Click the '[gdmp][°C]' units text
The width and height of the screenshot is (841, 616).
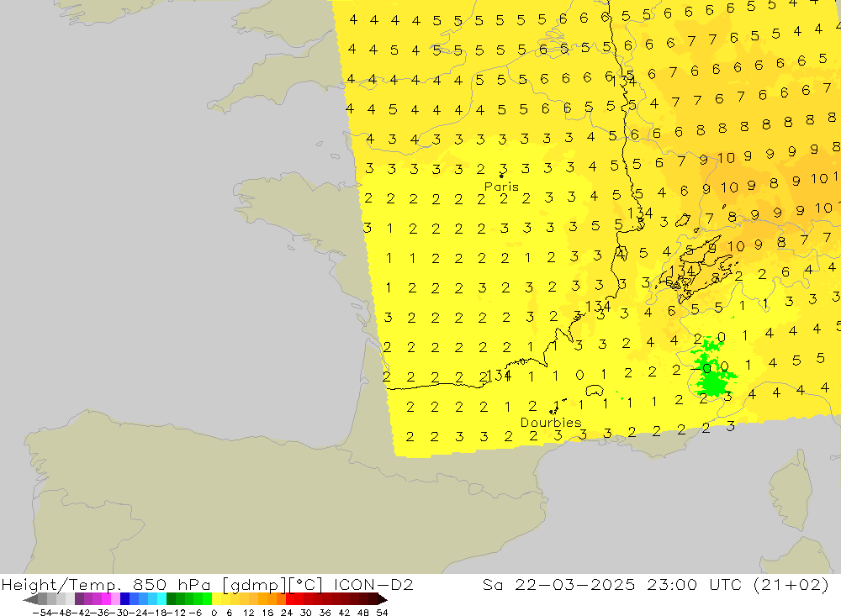272,585
